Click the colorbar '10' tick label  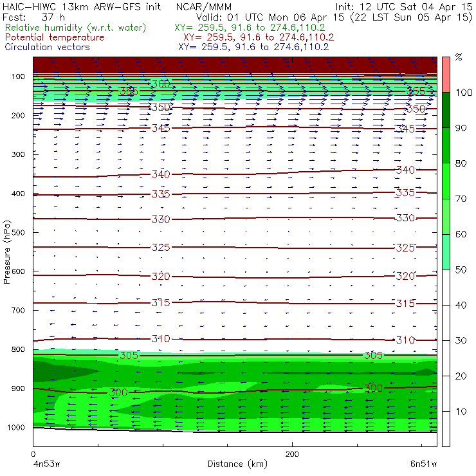461,412
